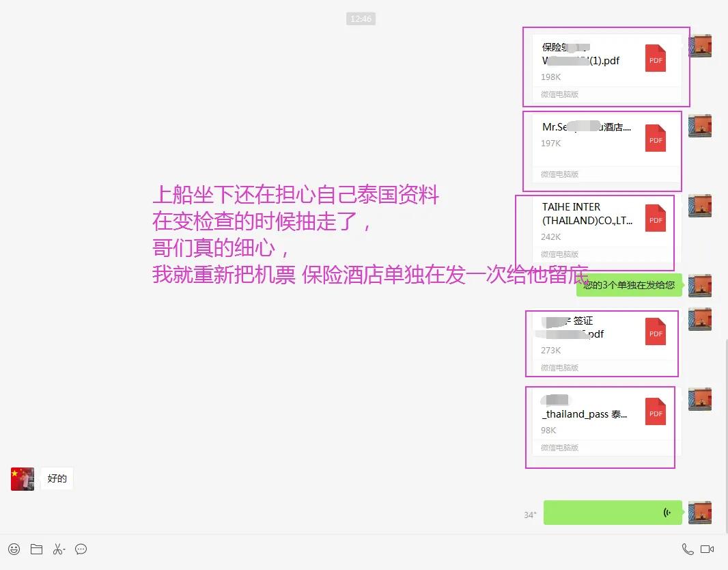728x570 pixels.
Task: Play the 34-second voice message
Action: pos(613,513)
